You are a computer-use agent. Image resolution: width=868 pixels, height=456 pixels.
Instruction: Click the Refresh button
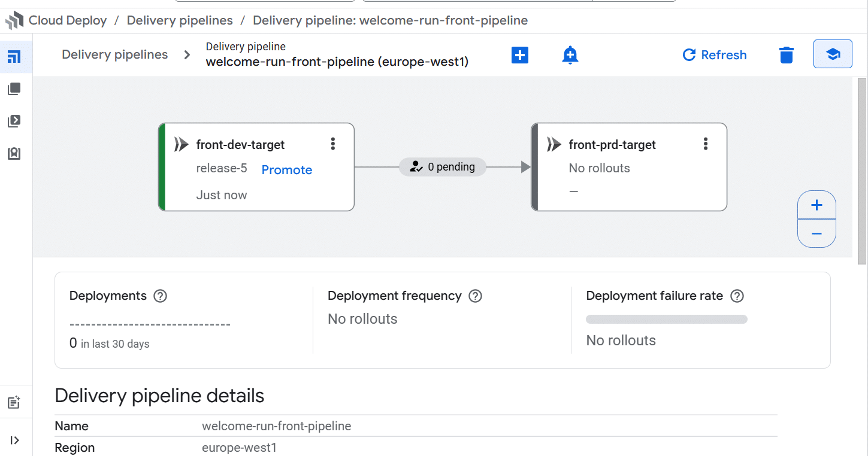(715, 55)
